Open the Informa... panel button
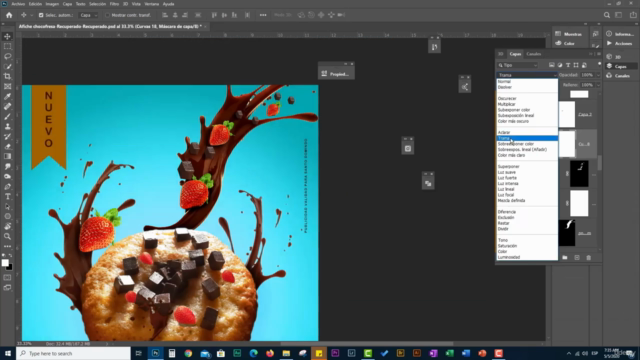 click(x=620, y=34)
